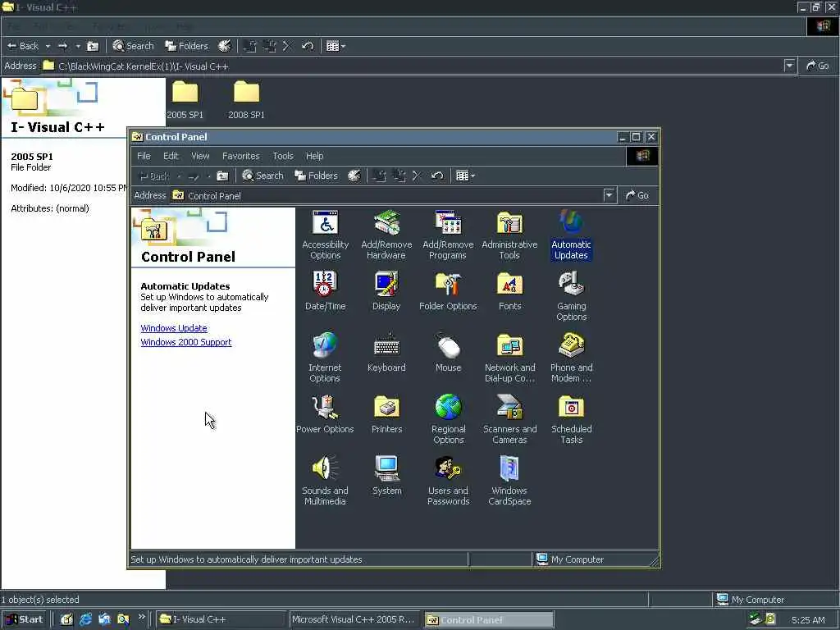Click Up folder button in Control Panel toolbar
840x630 pixels.
(x=222, y=176)
